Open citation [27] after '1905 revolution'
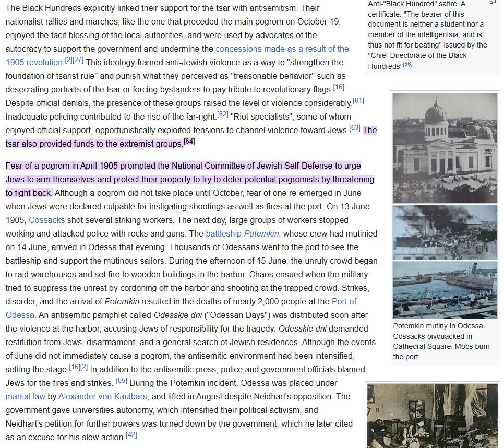 [78, 60]
